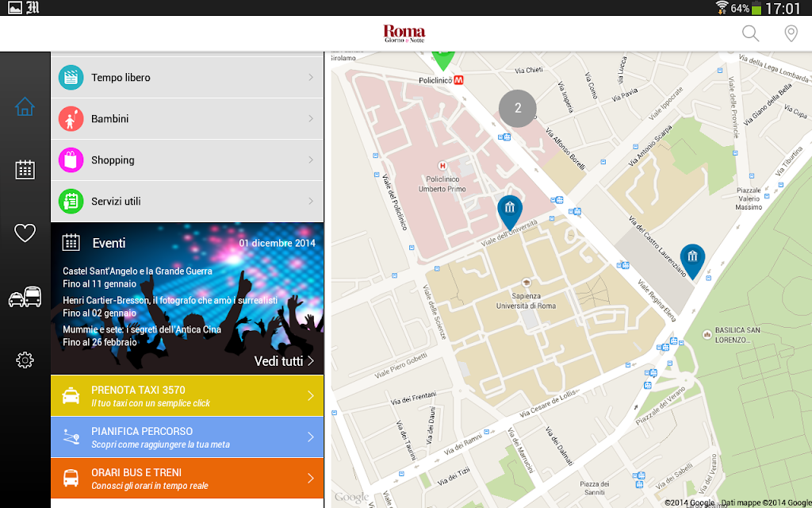Open Henri Cartier-Bresson event
The image size is (812, 508).
click(170, 306)
